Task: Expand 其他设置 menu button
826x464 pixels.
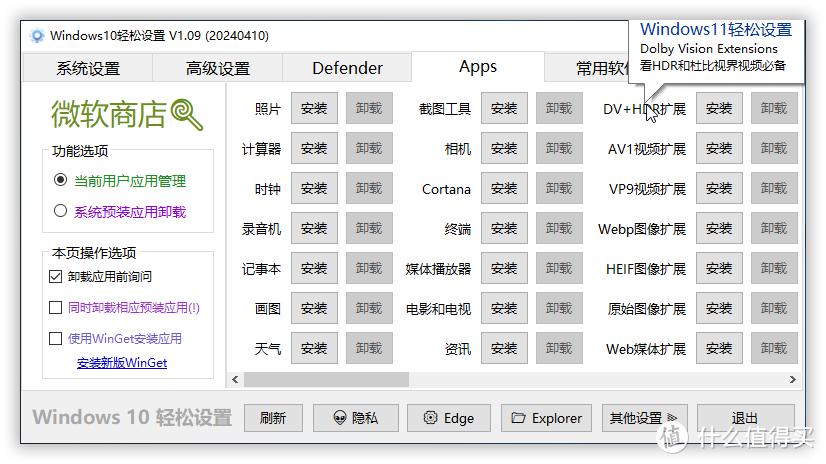Action: (645, 418)
